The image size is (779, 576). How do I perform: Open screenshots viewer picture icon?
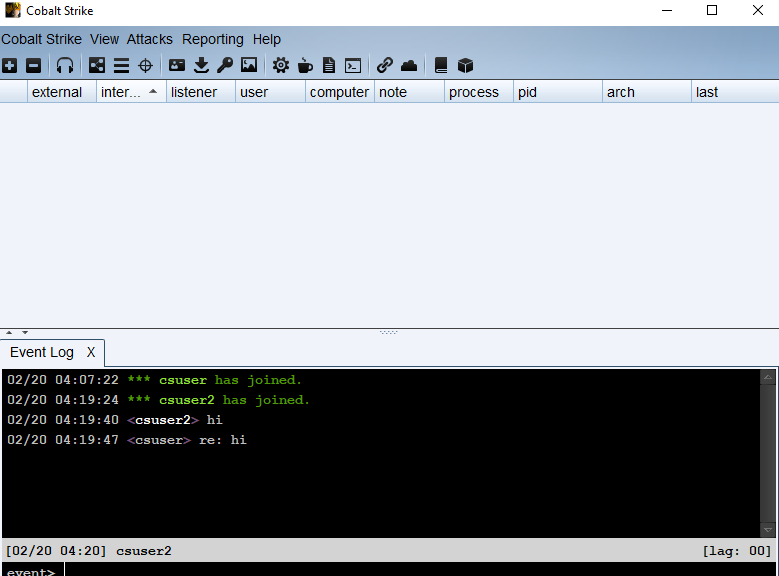249,66
